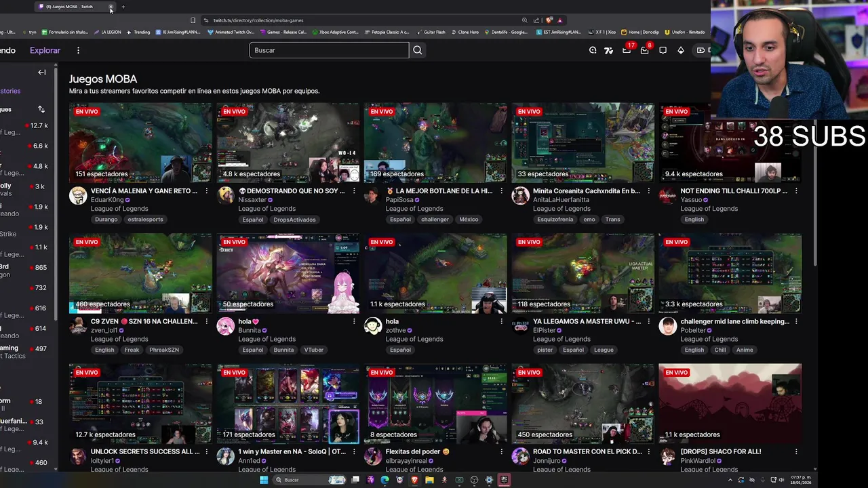This screenshot has height=488, width=868.
Task: Open the Yassuo channel name link
Action: coord(692,200)
